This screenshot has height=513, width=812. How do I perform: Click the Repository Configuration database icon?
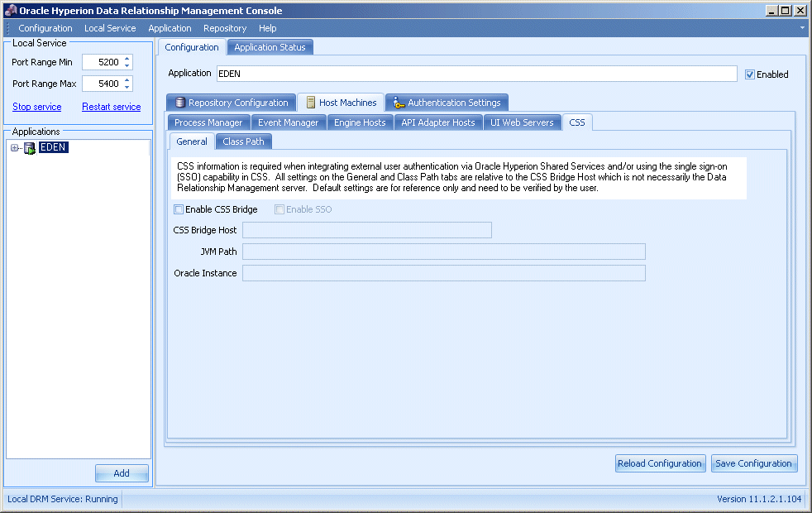point(179,103)
